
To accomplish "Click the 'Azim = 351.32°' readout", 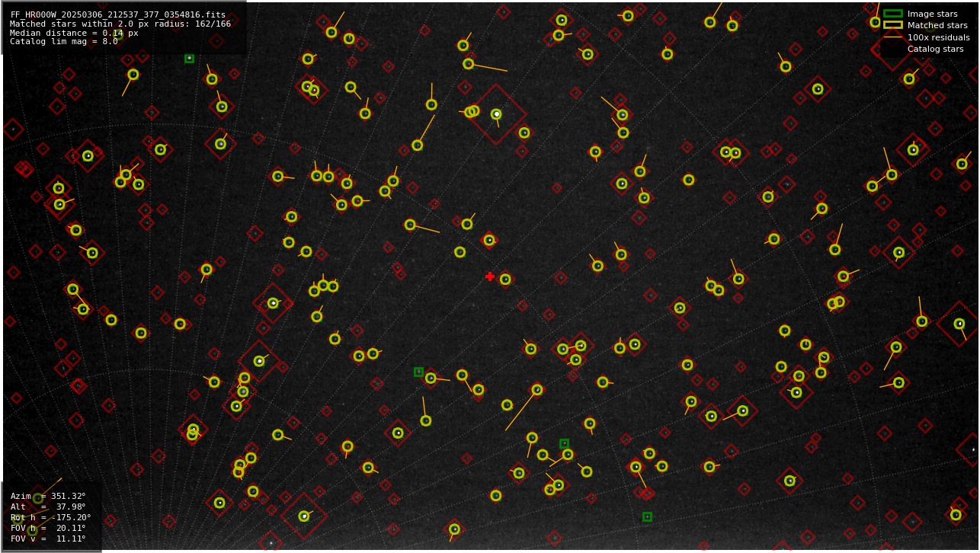I will click(x=48, y=496).
